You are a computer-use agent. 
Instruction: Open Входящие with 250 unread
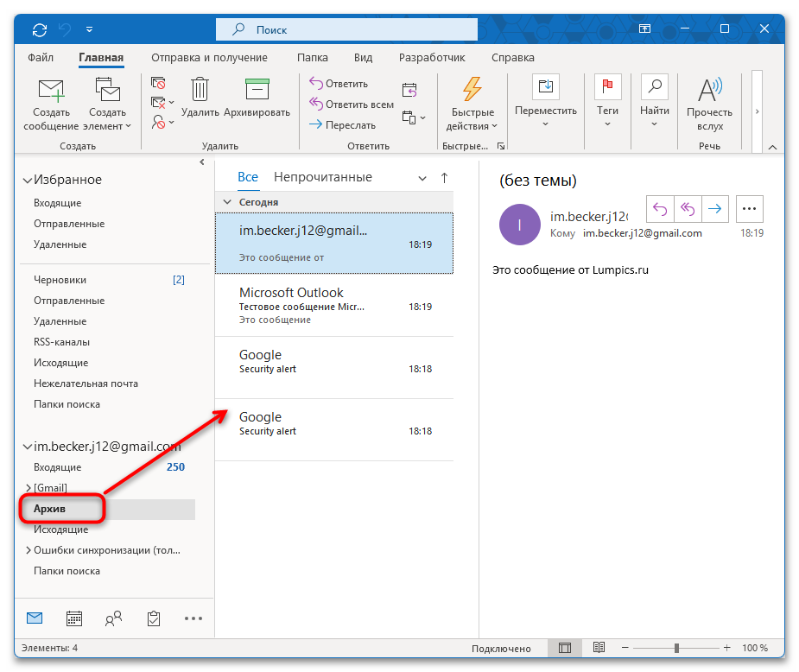109,467
